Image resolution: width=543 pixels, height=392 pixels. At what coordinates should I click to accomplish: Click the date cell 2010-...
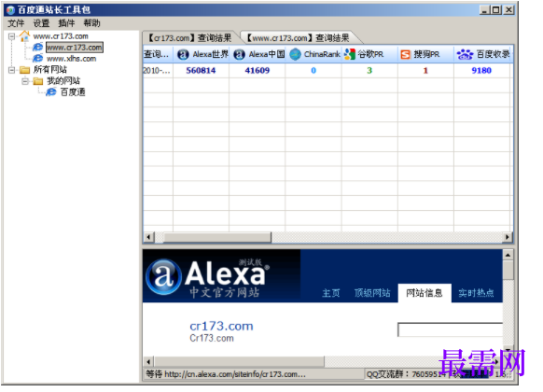click(x=158, y=71)
